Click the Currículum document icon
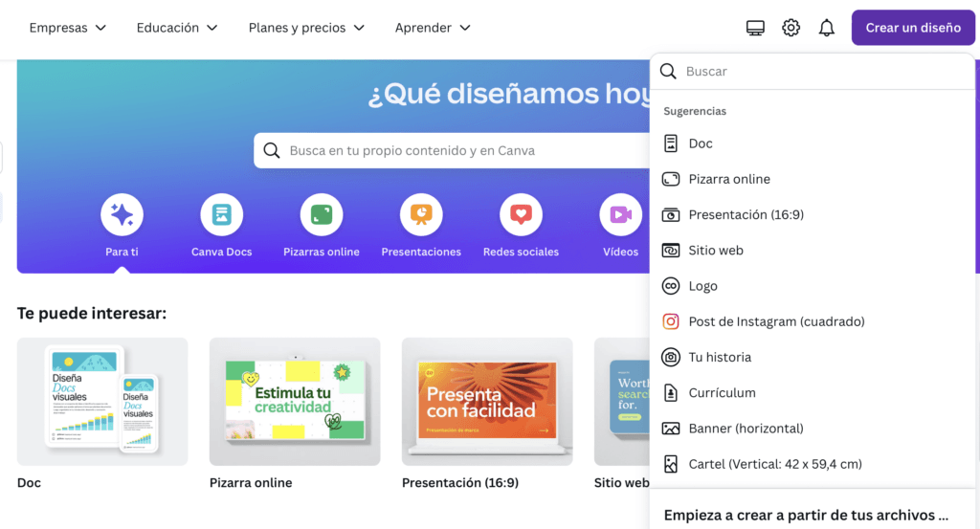Screen dimensions: 980x529 [x=671, y=393]
